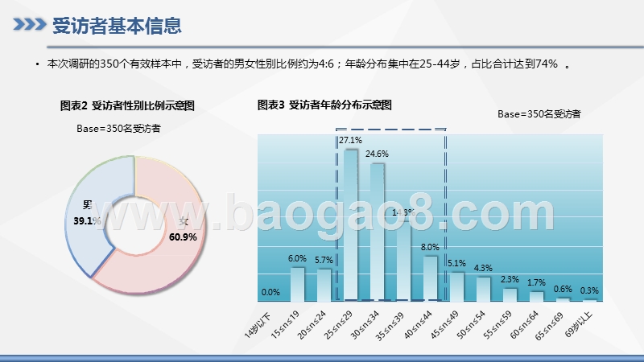This screenshot has height=362, width=644.
Task: Click the 5.7% bar for 20≤n≤24
Action: (x=324, y=286)
